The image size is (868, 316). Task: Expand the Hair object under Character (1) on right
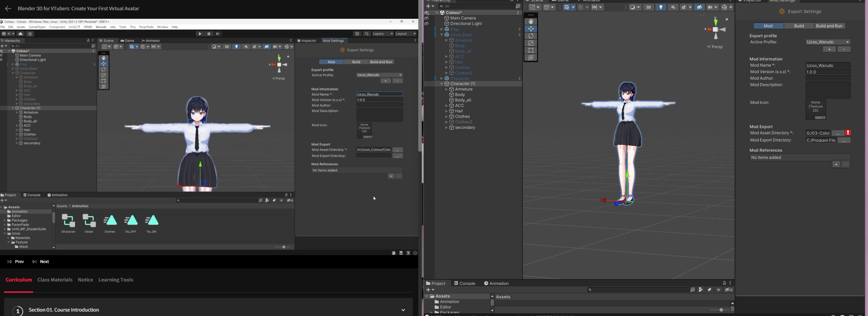(x=446, y=111)
